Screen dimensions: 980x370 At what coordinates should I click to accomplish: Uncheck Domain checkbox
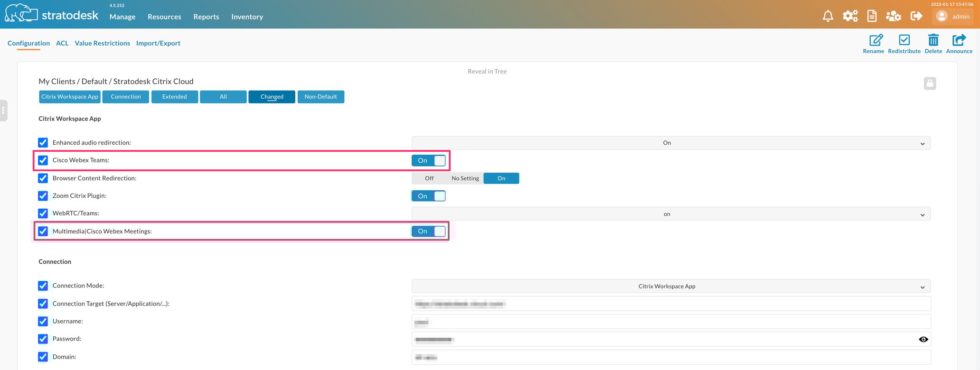(x=43, y=357)
